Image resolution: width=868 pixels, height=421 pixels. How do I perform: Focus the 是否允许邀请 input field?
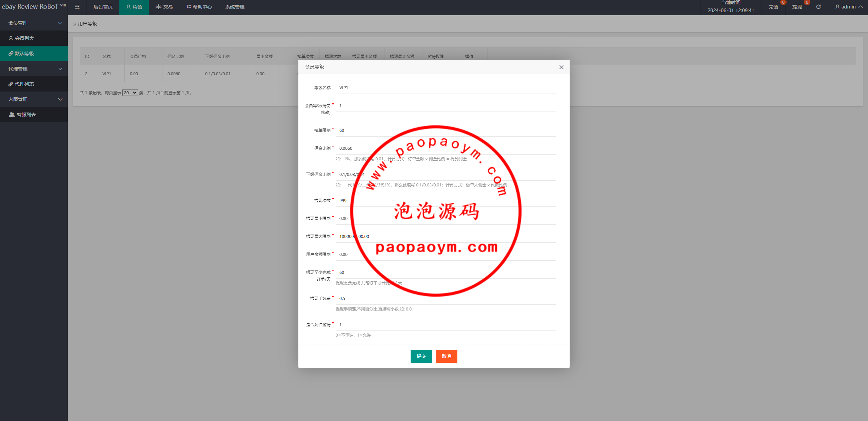pos(446,324)
